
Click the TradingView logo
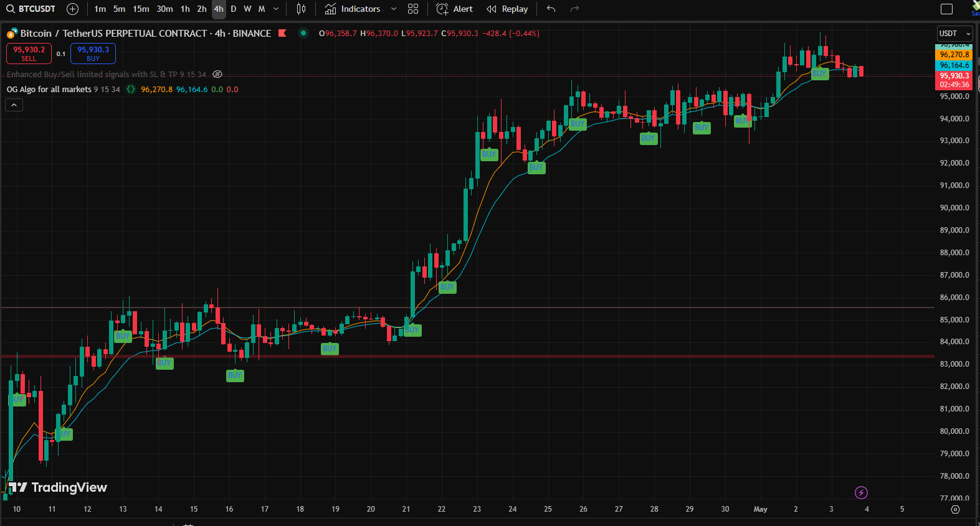(58, 487)
